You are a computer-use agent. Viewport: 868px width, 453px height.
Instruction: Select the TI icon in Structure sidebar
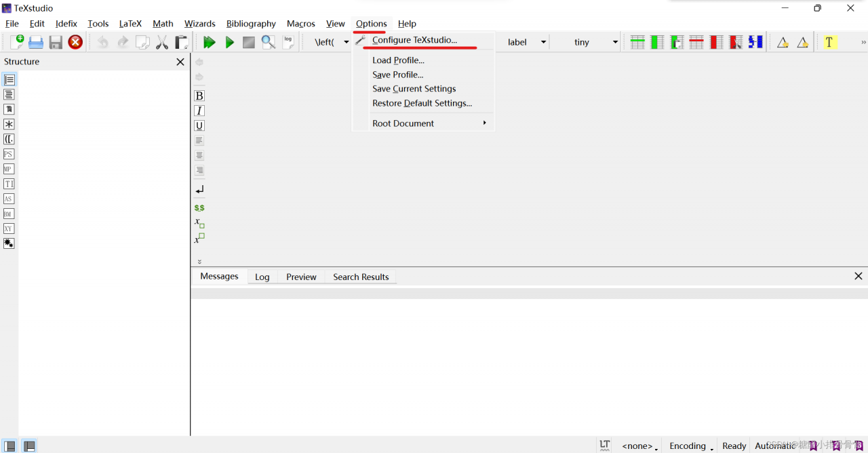9,184
